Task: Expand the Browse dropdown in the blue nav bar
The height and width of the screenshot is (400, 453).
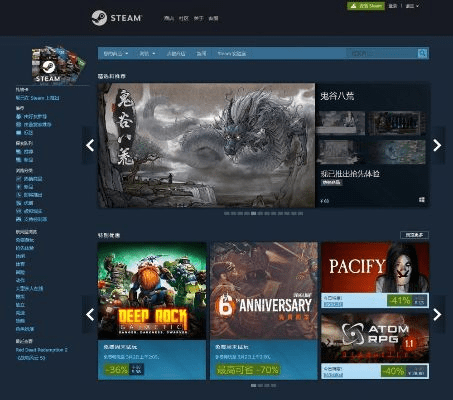Action: coord(147,53)
